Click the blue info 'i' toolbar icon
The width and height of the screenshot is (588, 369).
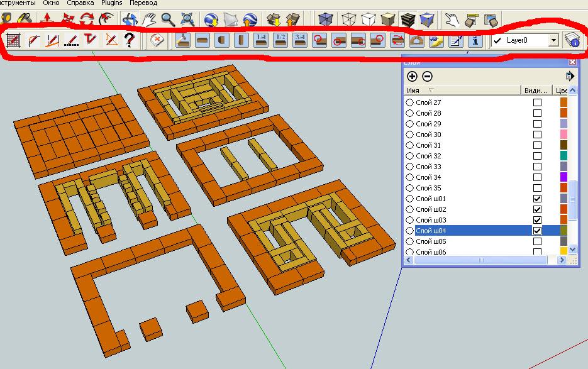pyautogui.click(x=475, y=40)
